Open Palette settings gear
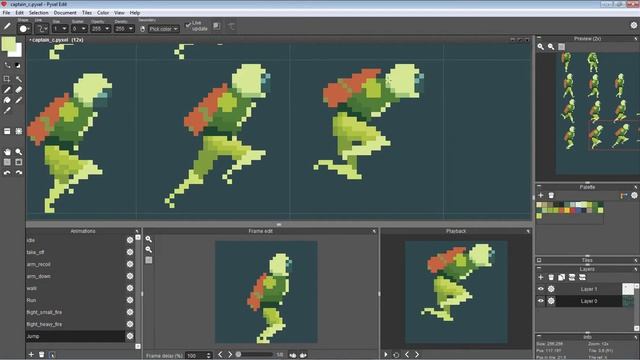Viewport: 640px width, 360px height. (x=634, y=195)
